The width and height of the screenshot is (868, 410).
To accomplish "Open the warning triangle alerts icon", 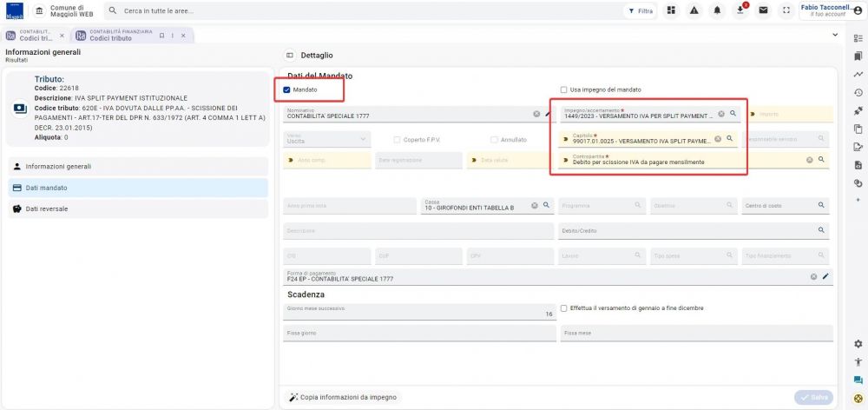I will tap(694, 10).
